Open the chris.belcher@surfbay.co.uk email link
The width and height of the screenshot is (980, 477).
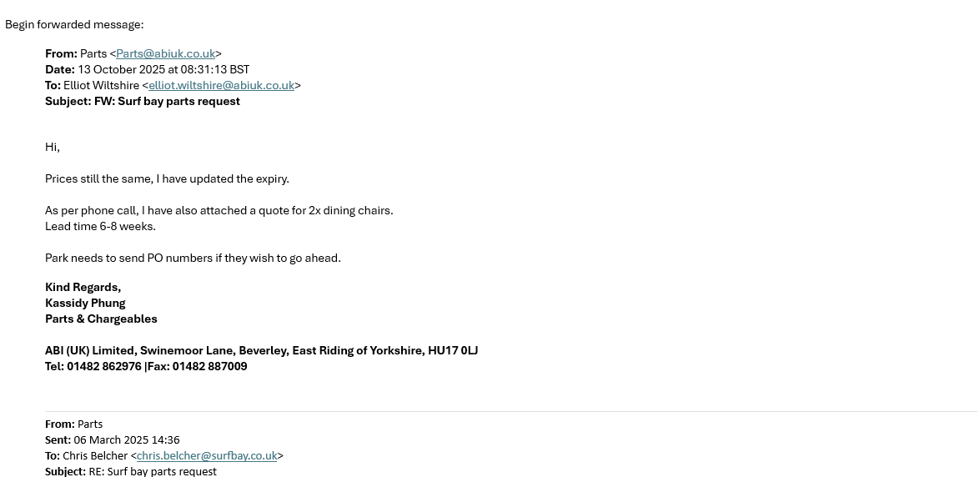206,455
